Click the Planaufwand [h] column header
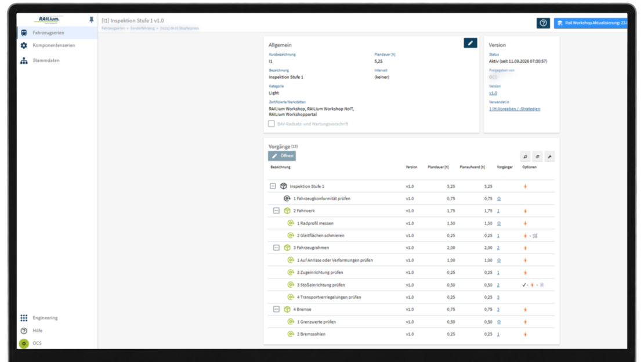 click(472, 167)
